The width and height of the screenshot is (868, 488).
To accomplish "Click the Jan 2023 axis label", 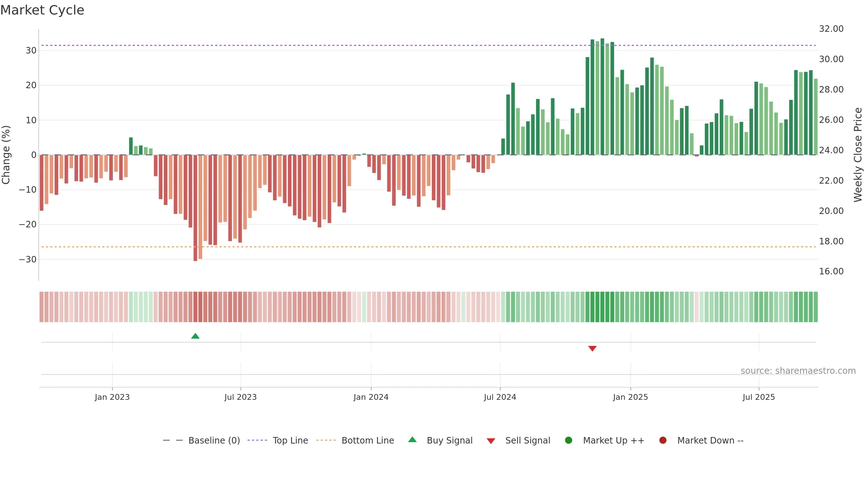I will 112,397.
